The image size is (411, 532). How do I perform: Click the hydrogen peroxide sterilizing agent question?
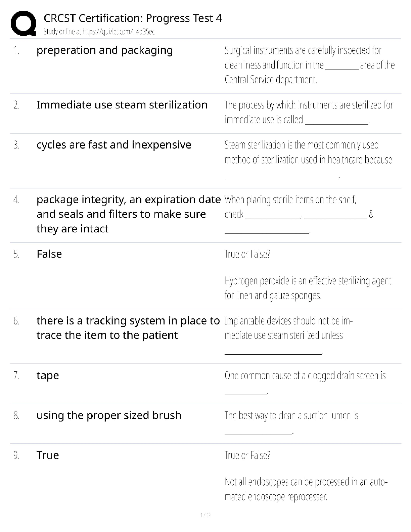point(308,288)
